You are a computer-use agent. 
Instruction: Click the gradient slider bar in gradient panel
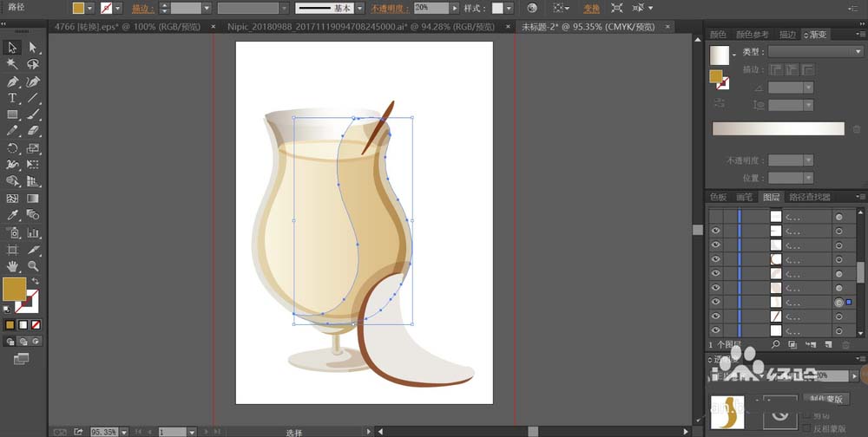point(778,128)
